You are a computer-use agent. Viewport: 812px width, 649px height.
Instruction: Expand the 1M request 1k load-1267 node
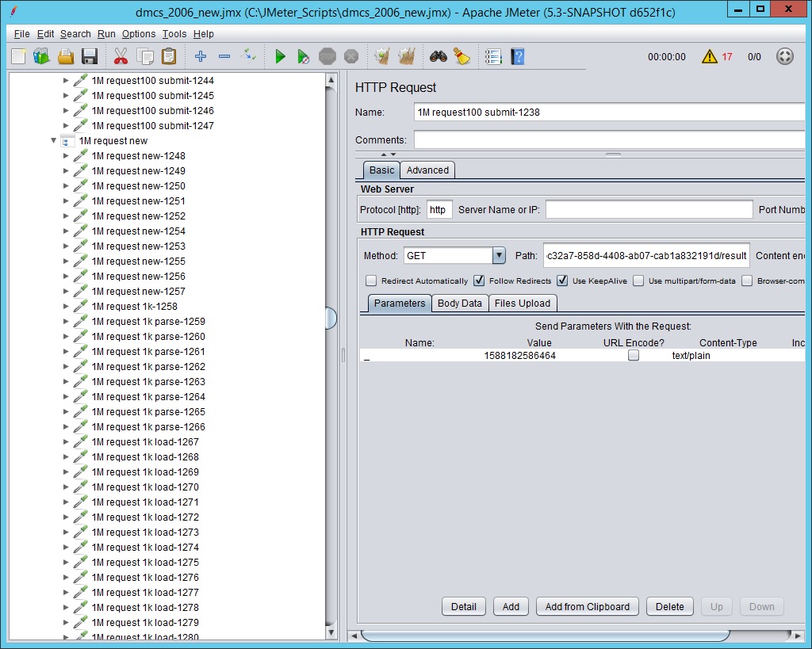click(x=67, y=442)
